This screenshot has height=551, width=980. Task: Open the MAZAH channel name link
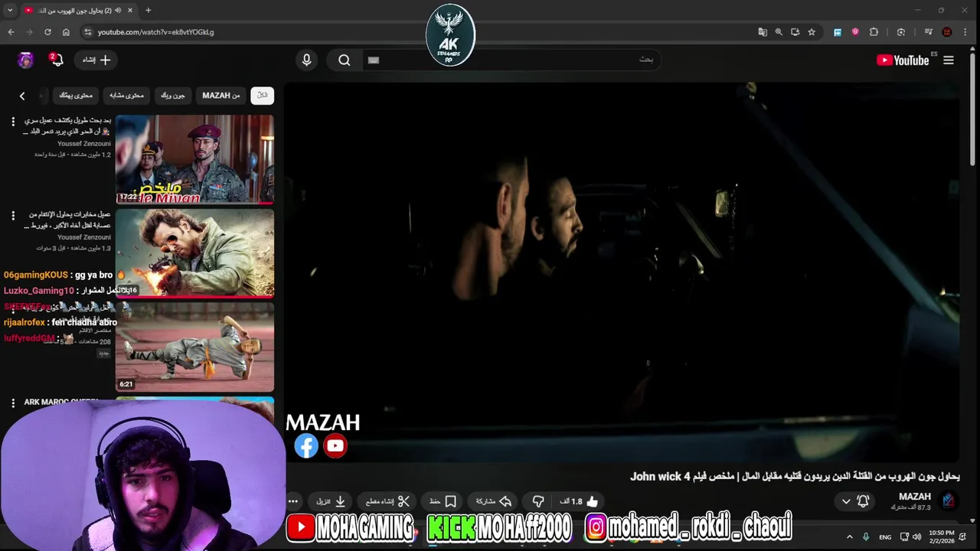click(915, 497)
